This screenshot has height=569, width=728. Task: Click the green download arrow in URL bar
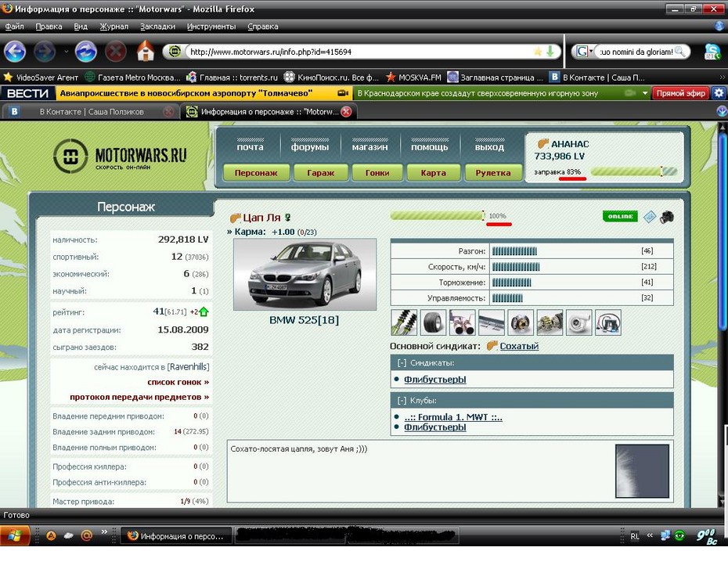click(550, 51)
